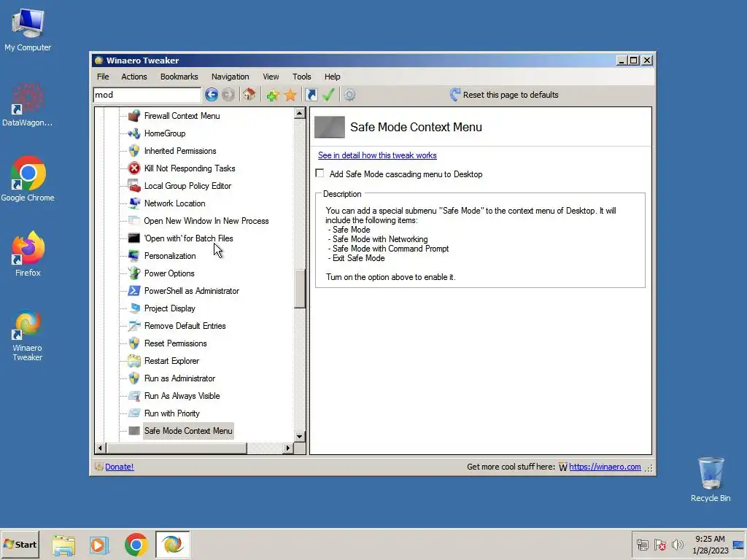
Task: Open bookmarks with yellow star icon
Action: point(290,95)
